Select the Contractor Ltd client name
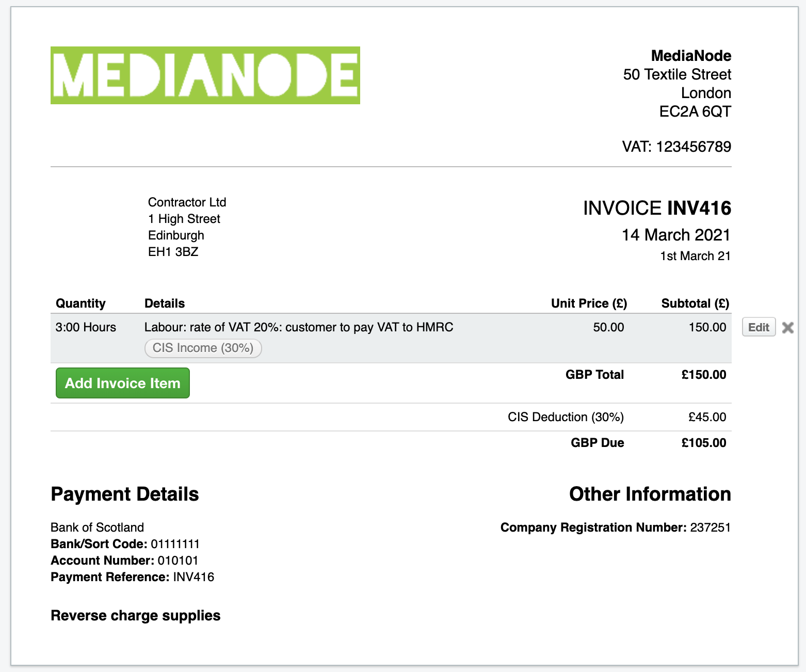806x672 pixels. [187, 202]
